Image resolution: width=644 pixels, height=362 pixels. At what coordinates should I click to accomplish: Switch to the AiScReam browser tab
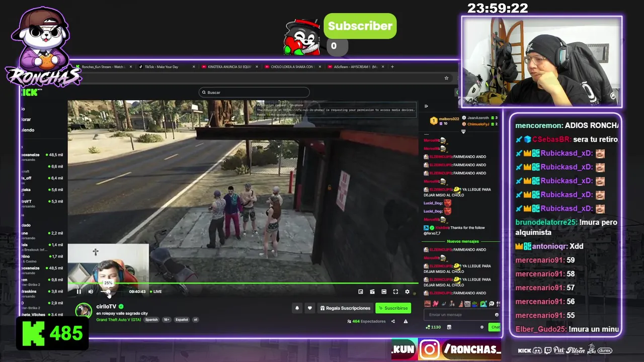tap(355, 67)
